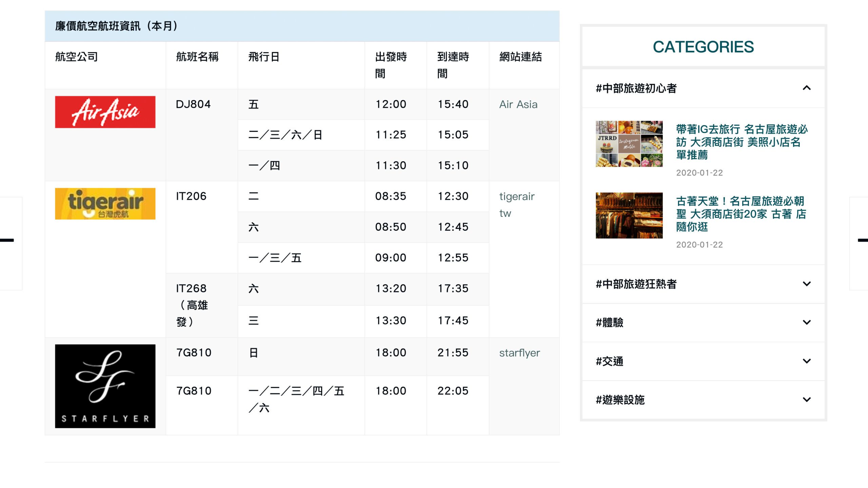Click the 2020-01-22 date under 帶著IG去旅行 article
The height and width of the screenshot is (488, 868).
(699, 173)
